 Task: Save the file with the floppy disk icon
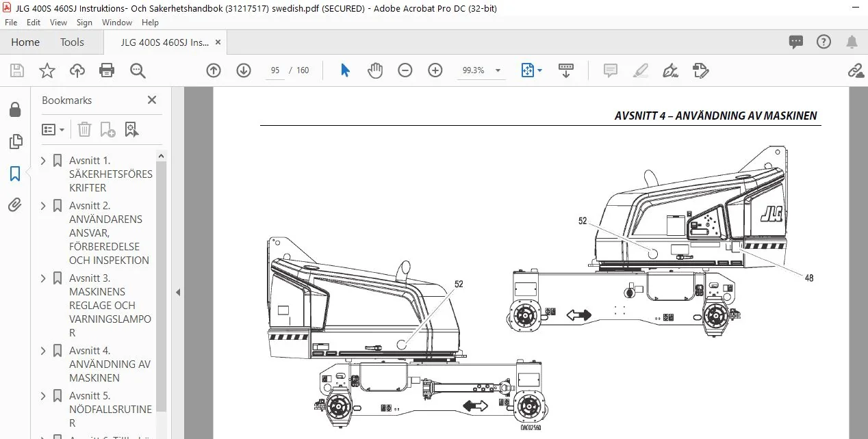click(x=17, y=70)
